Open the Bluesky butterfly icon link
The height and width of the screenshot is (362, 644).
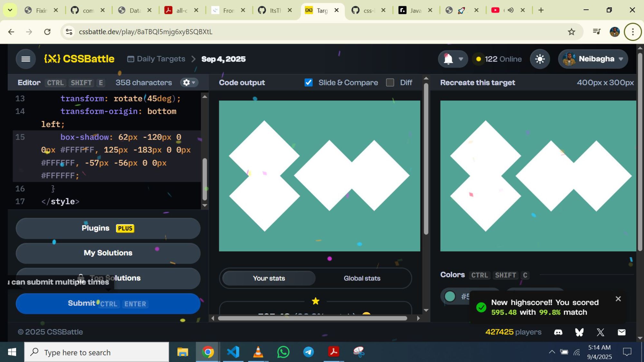[x=579, y=332]
